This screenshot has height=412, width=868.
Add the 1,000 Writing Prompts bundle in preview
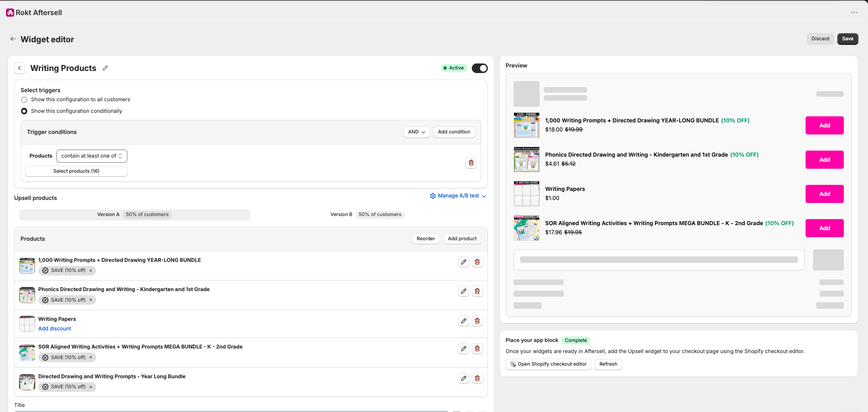824,125
